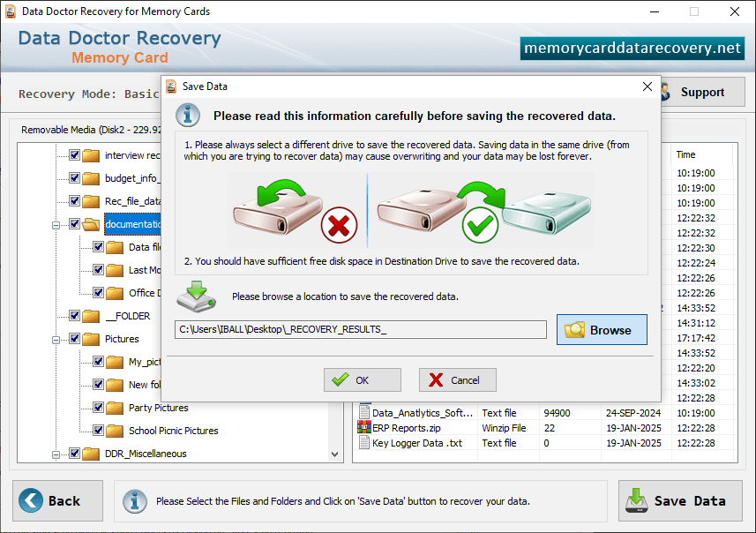Click the Back button

[58, 500]
